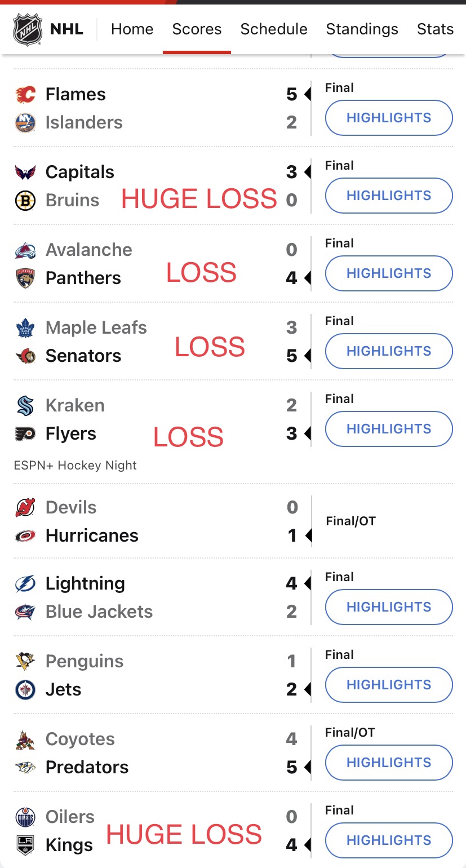This screenshot has height=868, width=466.
Task: Tap the Toronto Maple Leafs logo
Action: click(x=25, y=327)
